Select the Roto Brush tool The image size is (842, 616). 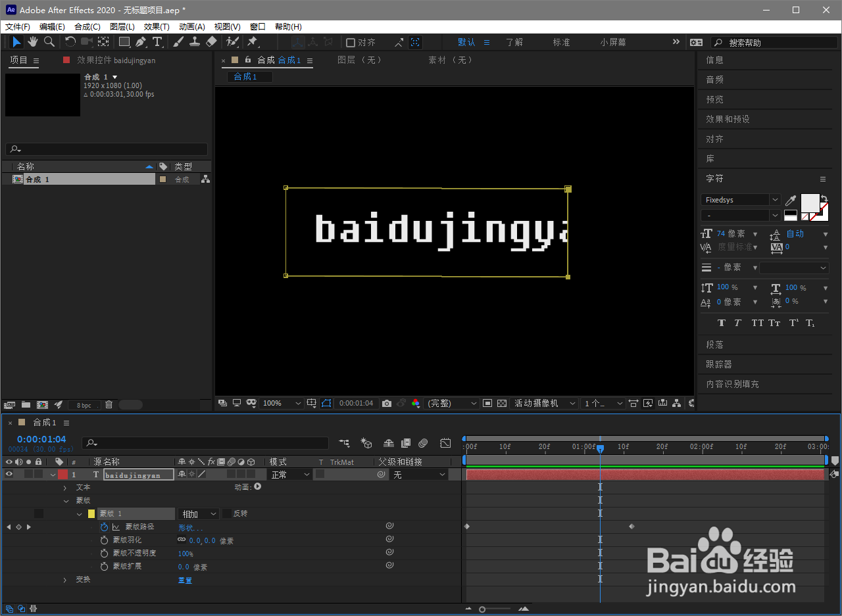(x=232, y=42)
